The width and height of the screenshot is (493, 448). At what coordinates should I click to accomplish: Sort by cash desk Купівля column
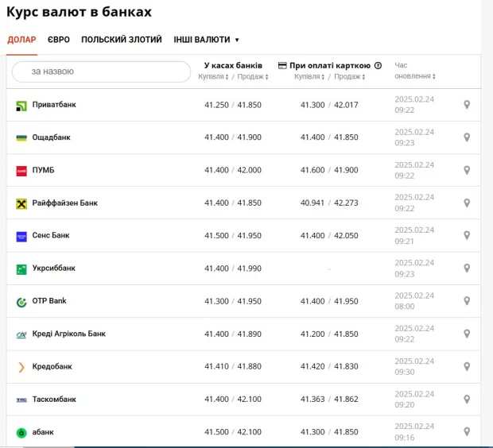tap(213, 77)
